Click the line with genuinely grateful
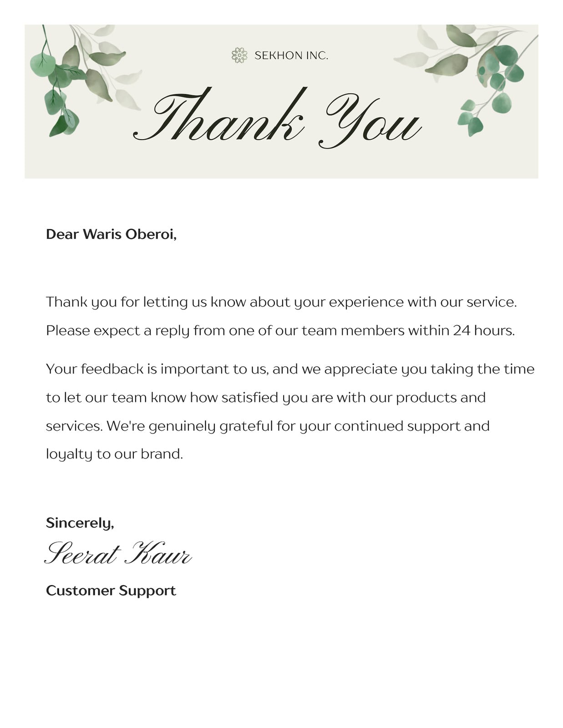Viewport: 563px width, 728px height. (x=268, y=426)
